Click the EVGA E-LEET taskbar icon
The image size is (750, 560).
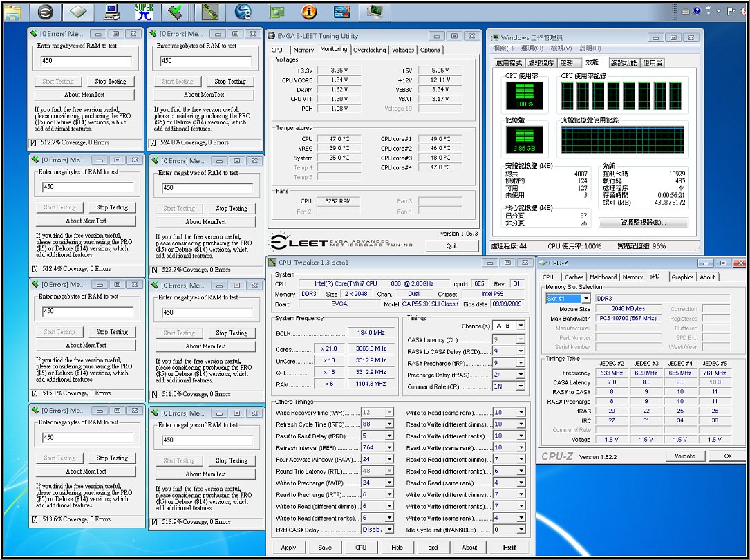tap(46, 12)
